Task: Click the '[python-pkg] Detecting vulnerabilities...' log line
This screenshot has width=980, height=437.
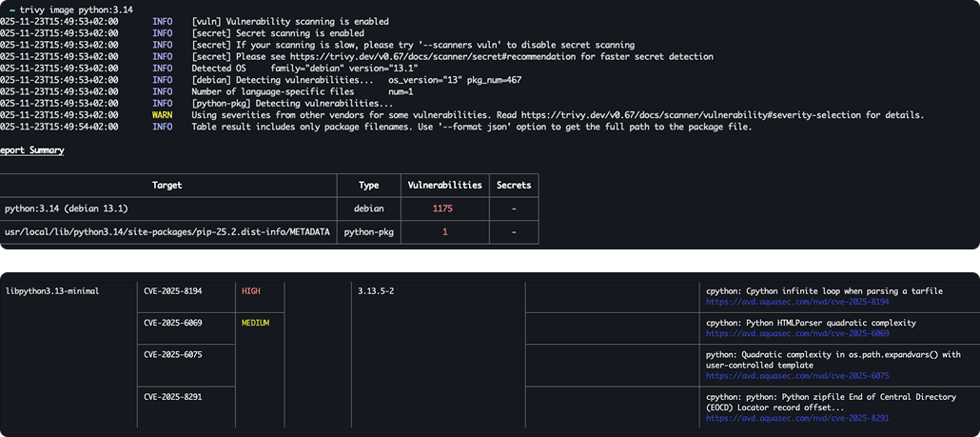Action: pyautogui.click(x=292, y=103)
